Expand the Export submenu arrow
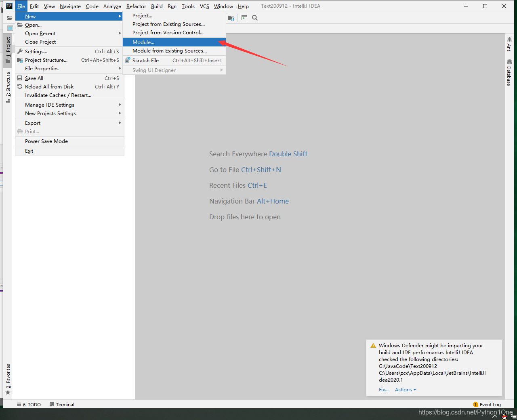This screenshot has width=517, height=420. [120, 123]
